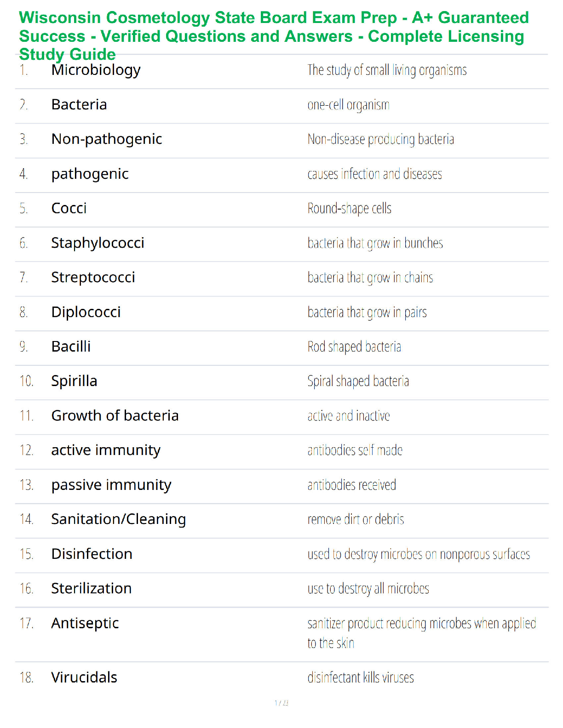563x728 pixels.
Task: Select "causes infection and diseases" definition
Action: tap(374, 174)
